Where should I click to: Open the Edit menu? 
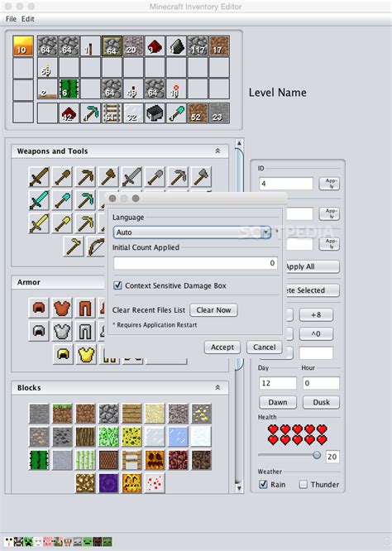click(28, 19)
